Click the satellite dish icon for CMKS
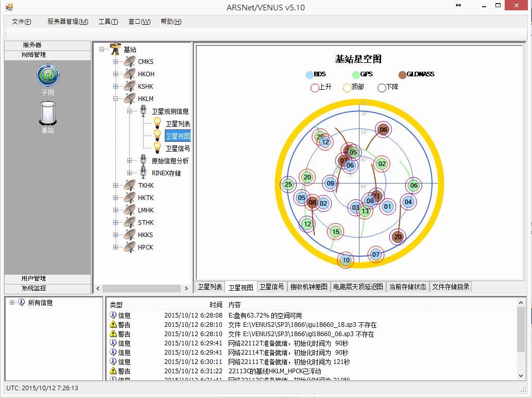 pos(129,61)
